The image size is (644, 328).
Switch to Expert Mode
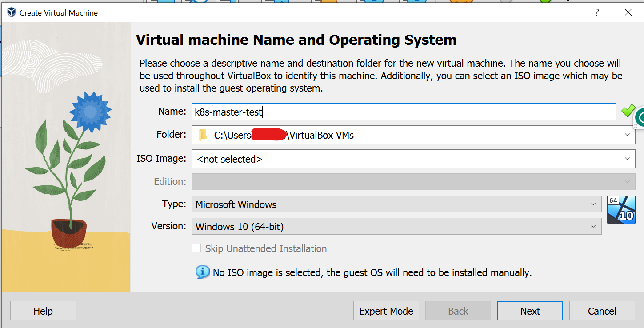coord(386,311)
